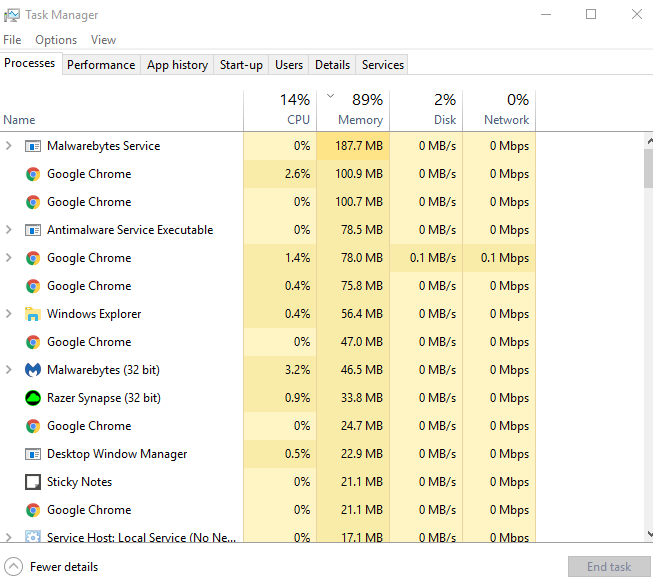This screenshot has width=653, height=585.
Task: Switch to the Details tab
Action: [332, 65]
